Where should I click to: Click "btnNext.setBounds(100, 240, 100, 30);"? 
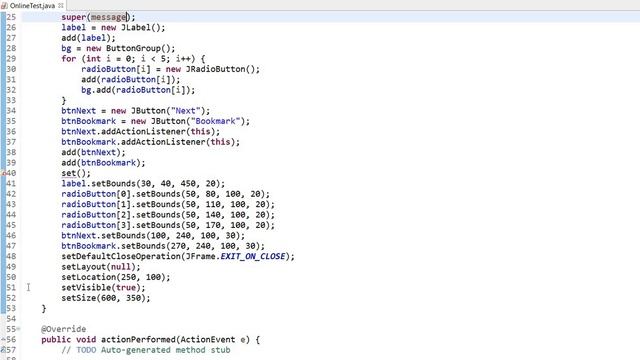153,236
